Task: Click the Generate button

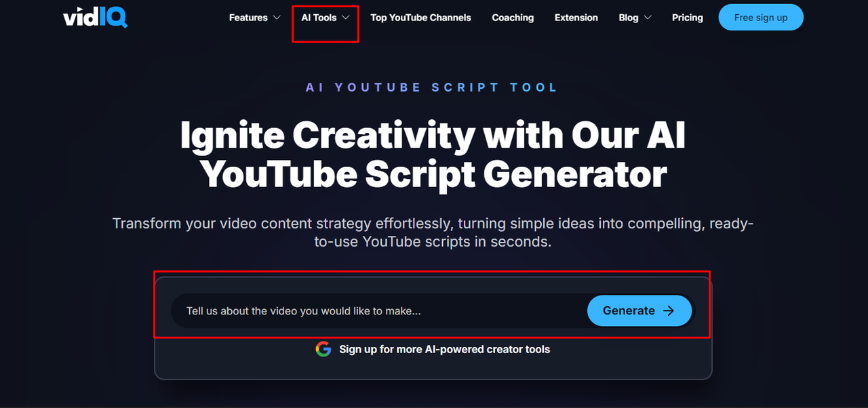Action: click(639, 310)
